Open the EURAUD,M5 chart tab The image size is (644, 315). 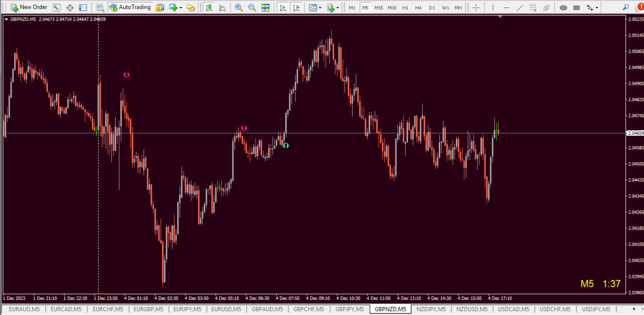(x=25, y=309)
